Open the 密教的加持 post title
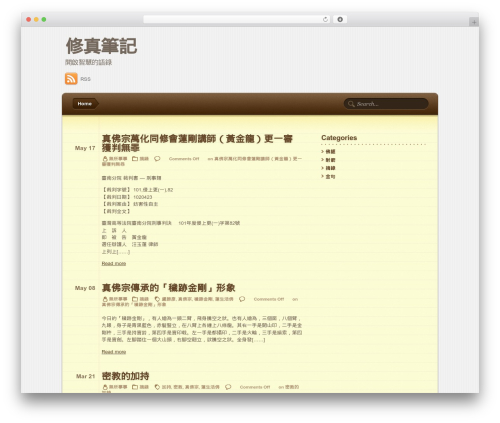Screen dimensions: 500x423 coord(125,376)
